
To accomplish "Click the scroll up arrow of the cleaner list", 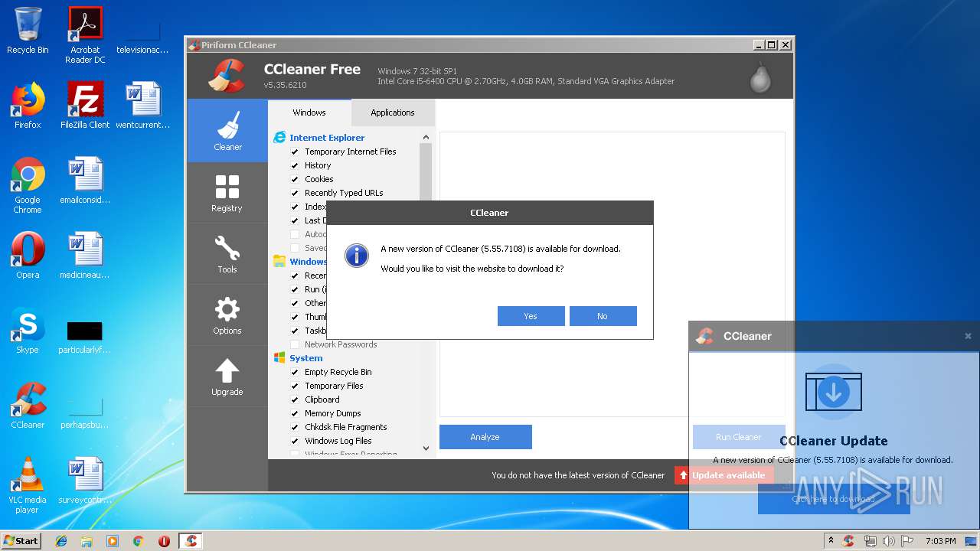I will 426,137.
